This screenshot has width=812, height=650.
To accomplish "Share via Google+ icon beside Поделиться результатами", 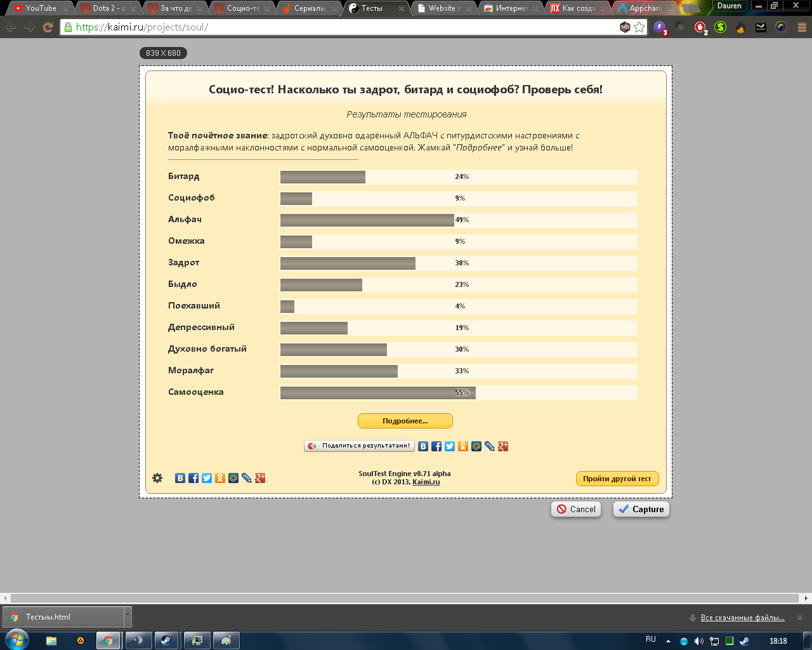I will [x=503, y=446].
